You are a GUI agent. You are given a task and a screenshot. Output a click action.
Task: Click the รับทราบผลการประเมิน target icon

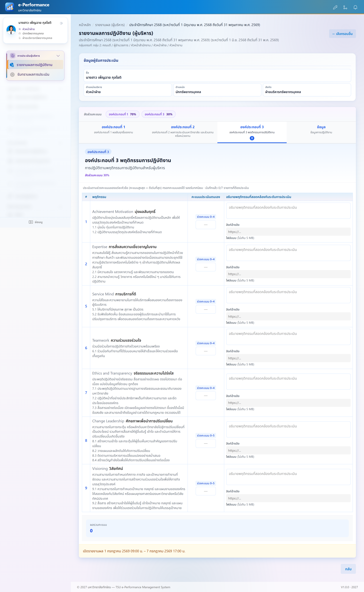coord(12,74)
